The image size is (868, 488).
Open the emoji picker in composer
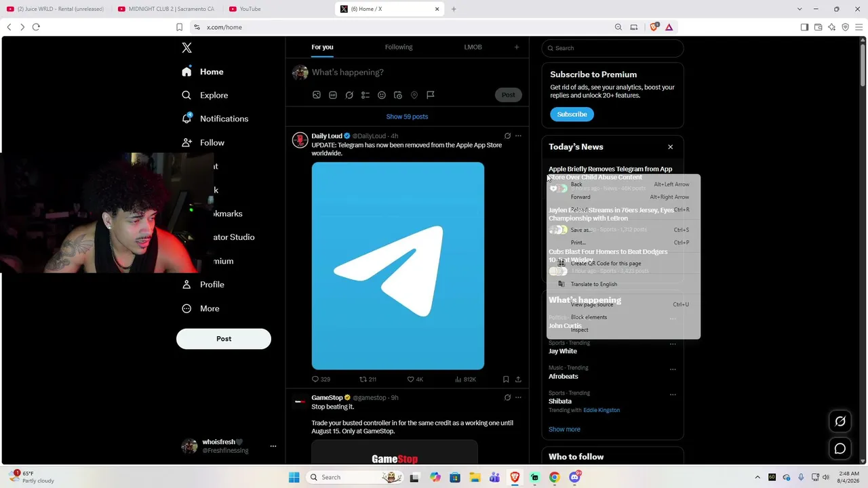point(382,95)
